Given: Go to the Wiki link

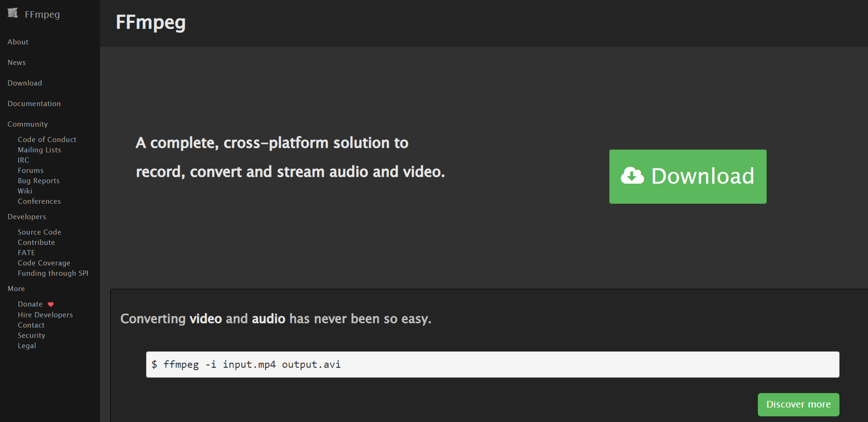Looking at the screenshot, I should 25,191.
